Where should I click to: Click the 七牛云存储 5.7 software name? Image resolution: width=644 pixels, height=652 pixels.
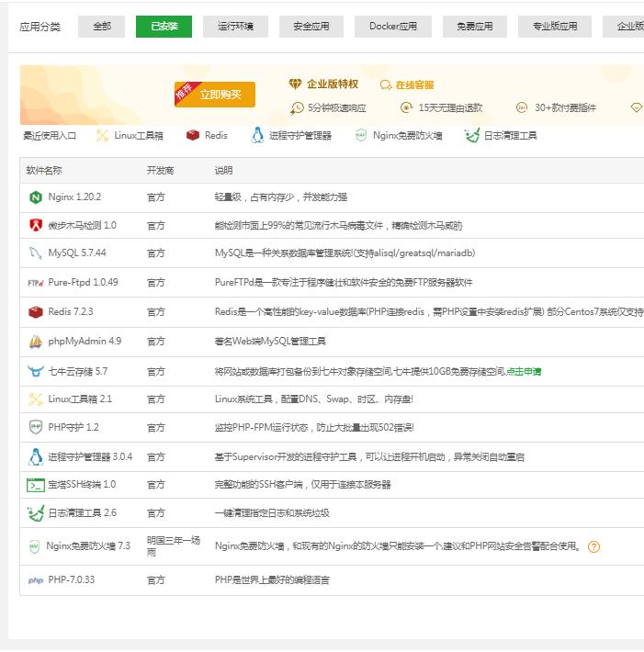click(x=77, y=371)
